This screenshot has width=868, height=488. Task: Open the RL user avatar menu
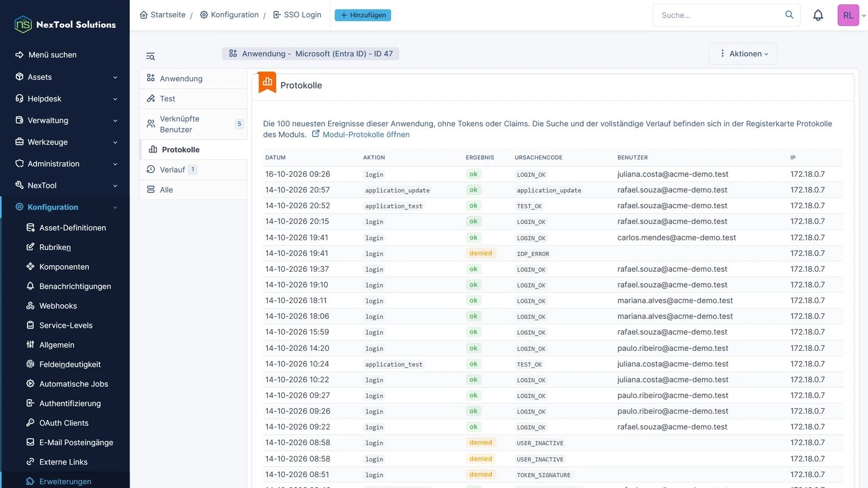coord(848,15)
